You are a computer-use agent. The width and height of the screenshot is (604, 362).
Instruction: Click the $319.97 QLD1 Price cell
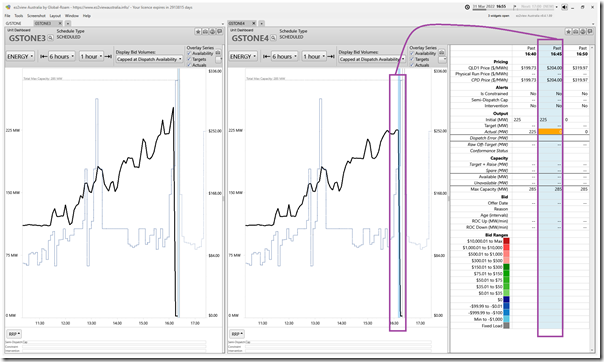[580, 68]
